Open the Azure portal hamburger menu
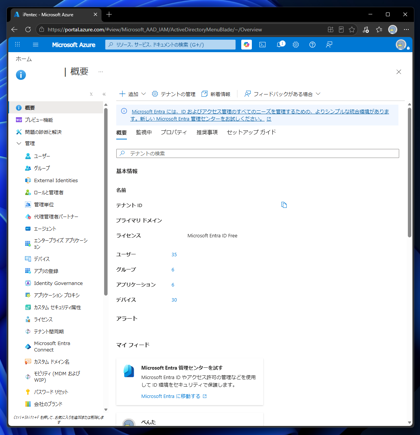The image size is (420, 435). click(36, 45)
